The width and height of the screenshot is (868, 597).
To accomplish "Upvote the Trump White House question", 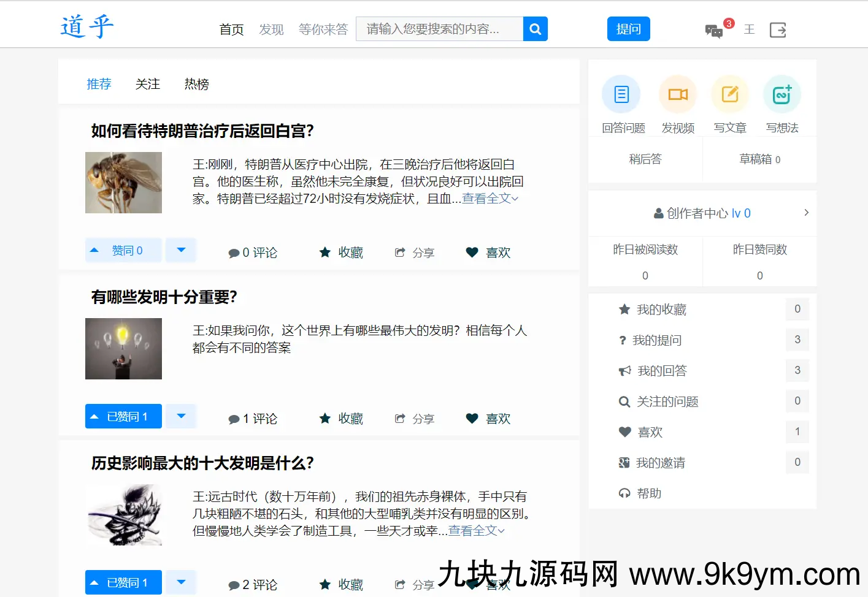I will tap(123, 249).
